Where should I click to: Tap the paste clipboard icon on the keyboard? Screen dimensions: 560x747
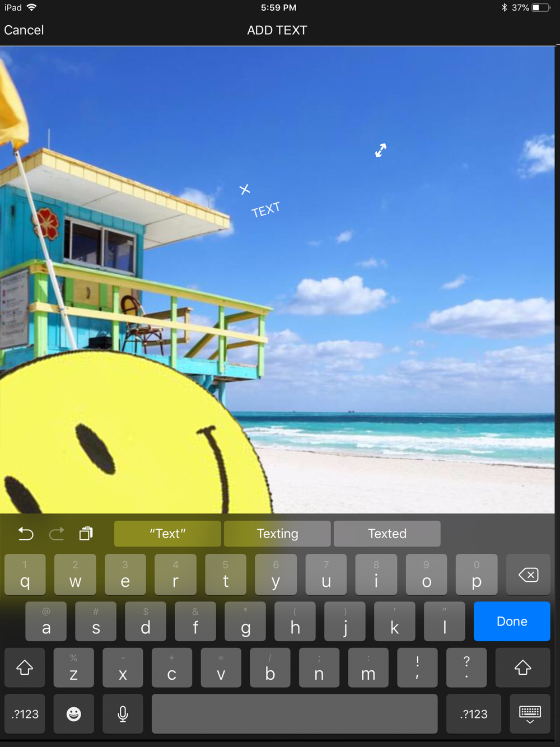[x=86, y=533]
